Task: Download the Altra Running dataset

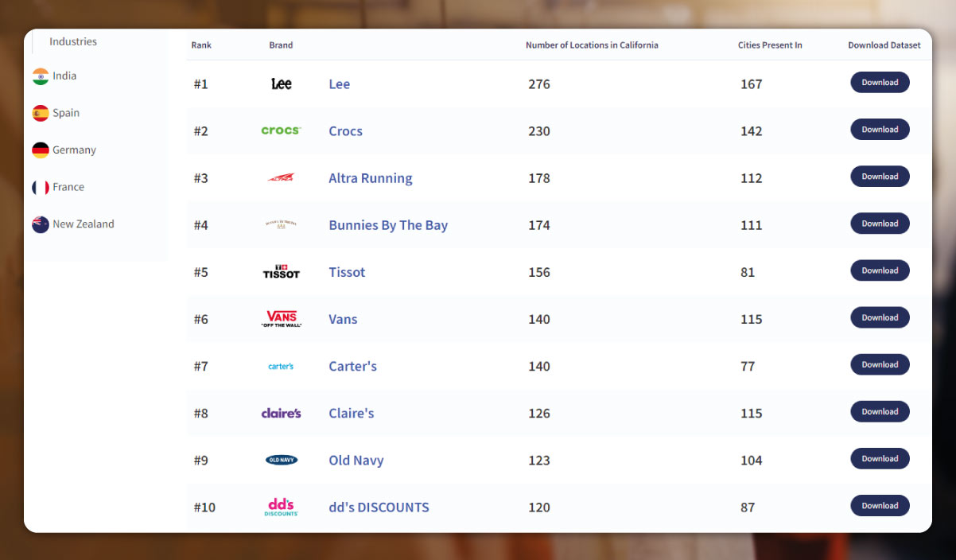Action: point(880,177)
